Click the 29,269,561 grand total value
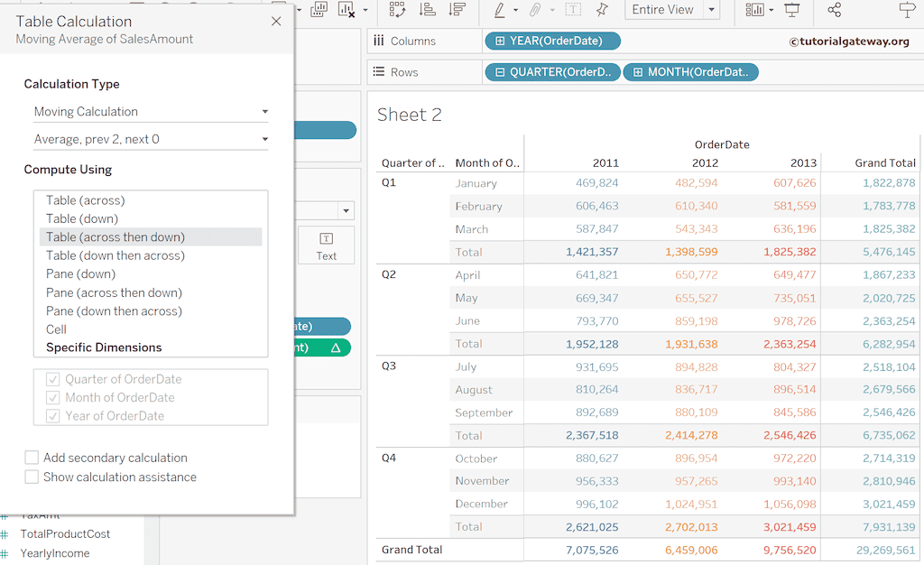 click(886, 550)
